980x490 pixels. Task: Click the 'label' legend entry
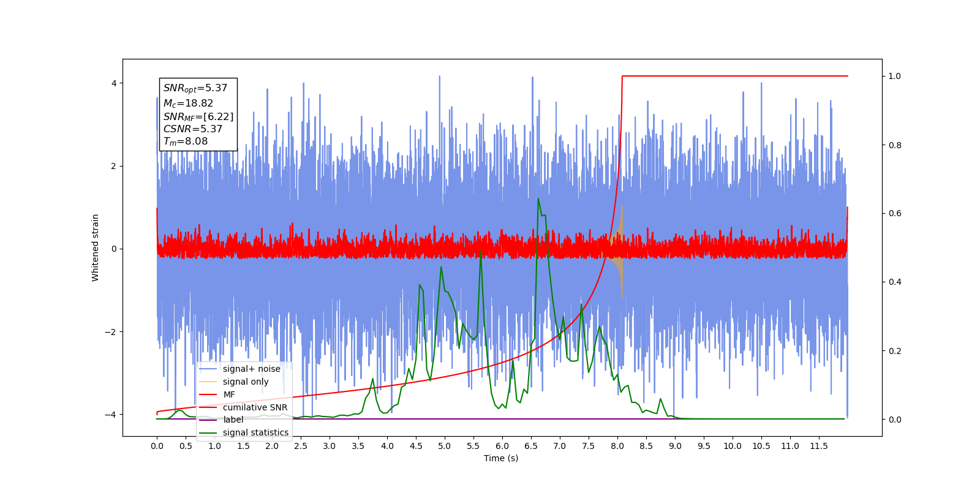point(222,420)
